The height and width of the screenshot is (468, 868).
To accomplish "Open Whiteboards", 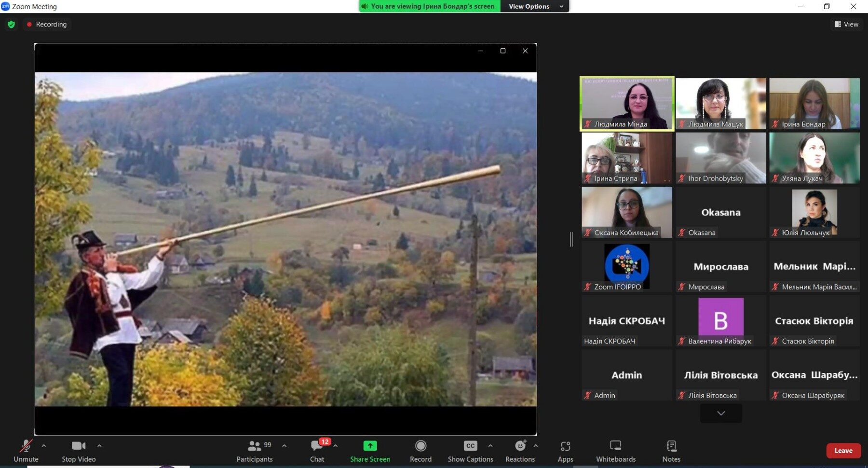I will tap(615, 451).
